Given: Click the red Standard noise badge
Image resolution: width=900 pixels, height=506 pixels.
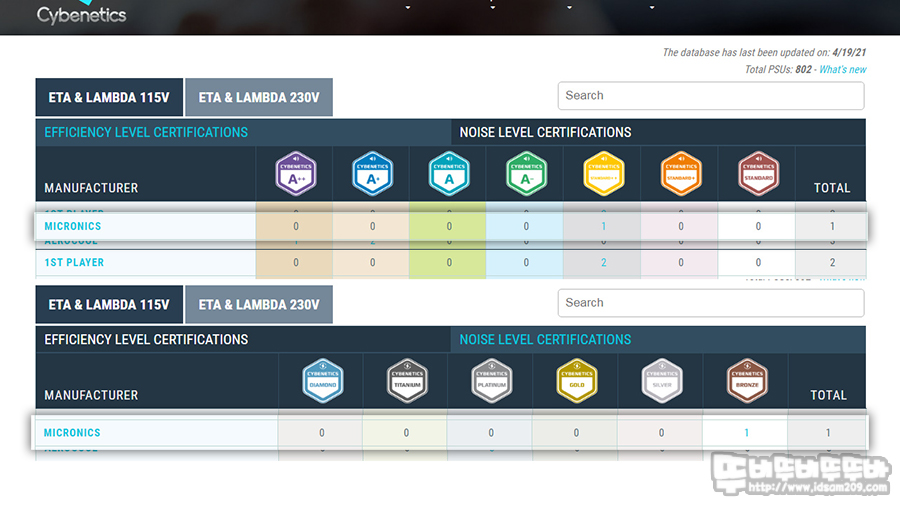Looking at the screenshot, I should (x=759, y=173).
